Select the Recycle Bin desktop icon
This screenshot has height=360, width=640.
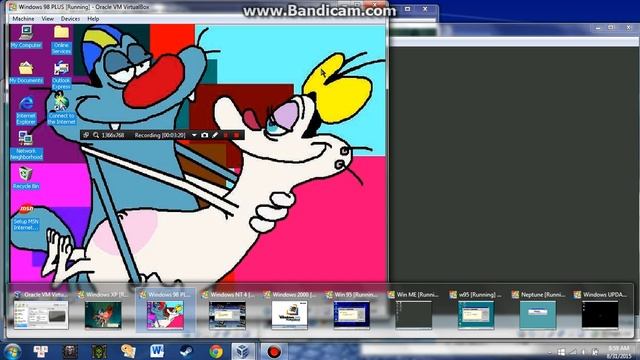(26, 178)
